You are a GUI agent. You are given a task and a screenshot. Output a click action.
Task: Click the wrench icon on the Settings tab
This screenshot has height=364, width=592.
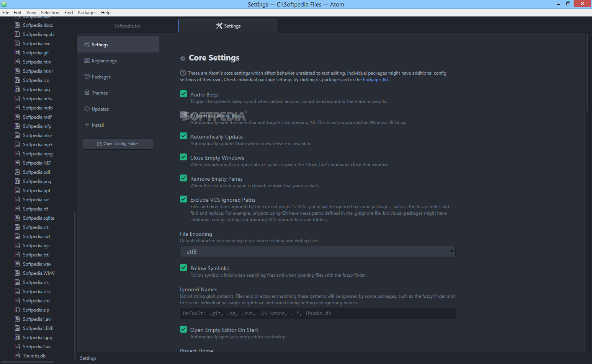(219, 26)
